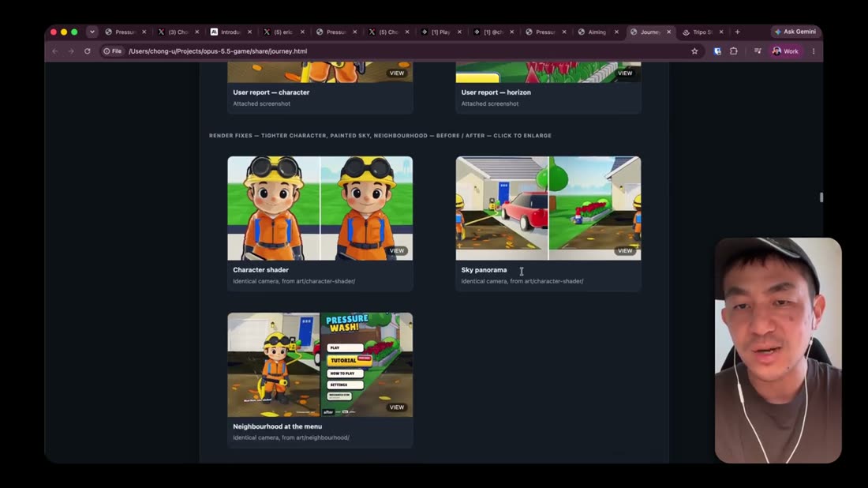
Task: Open the Work profile button
Action: click(x=785, y=51)
